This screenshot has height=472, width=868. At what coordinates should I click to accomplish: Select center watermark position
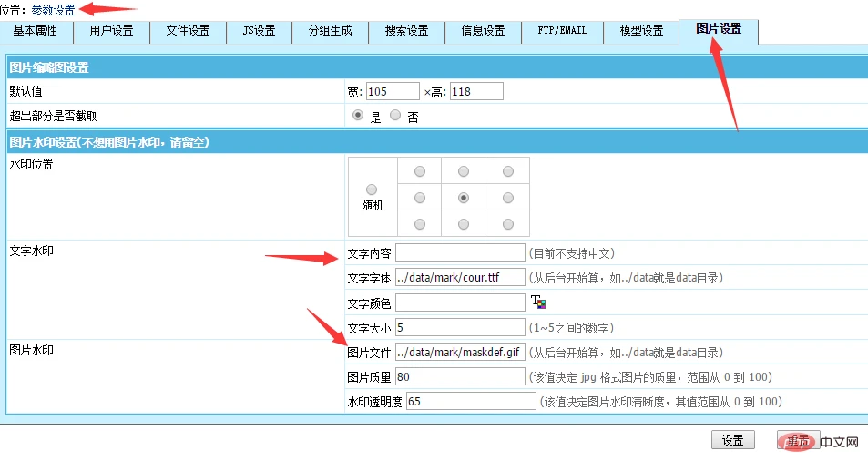click(464, 198)
